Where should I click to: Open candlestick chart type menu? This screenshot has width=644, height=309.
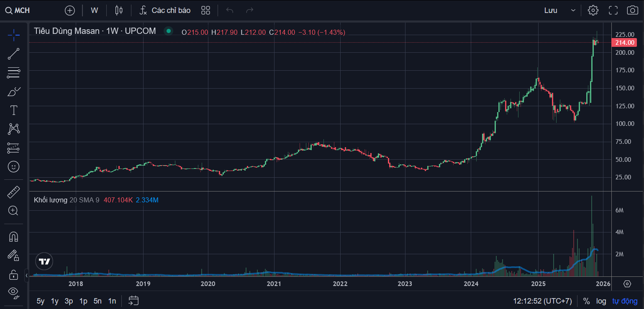tap(119, 10)
